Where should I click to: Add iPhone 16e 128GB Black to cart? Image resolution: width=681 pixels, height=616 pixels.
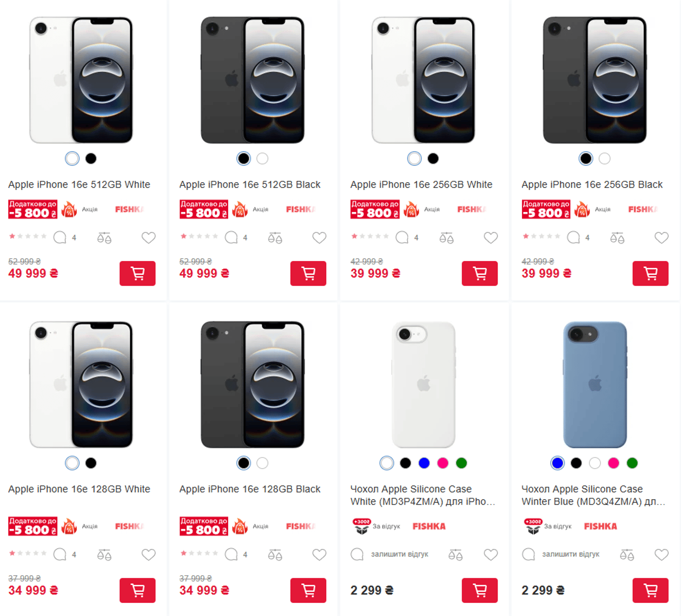click(x=308, y=591)
